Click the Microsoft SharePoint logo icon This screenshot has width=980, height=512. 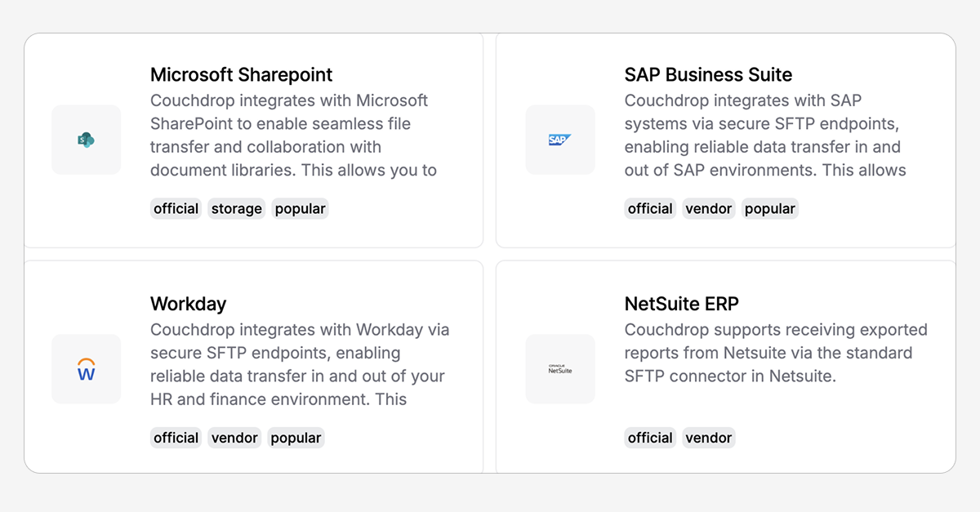coord(86,140)
